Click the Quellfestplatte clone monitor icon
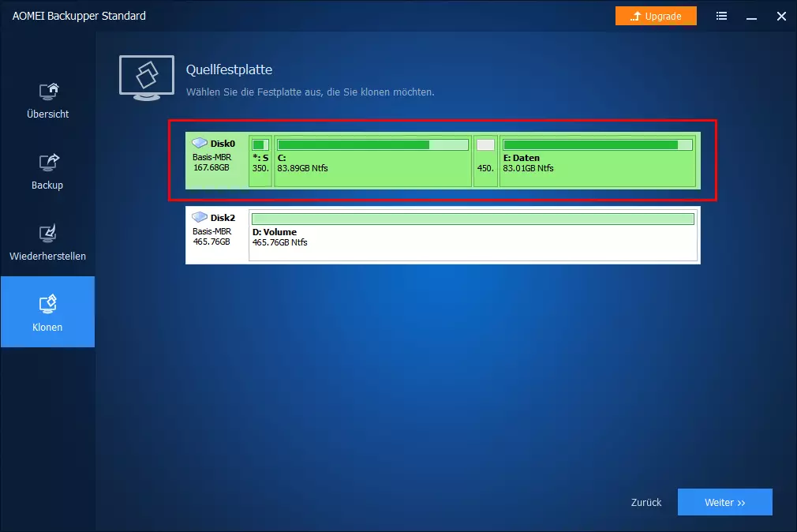 click(147, 78)
